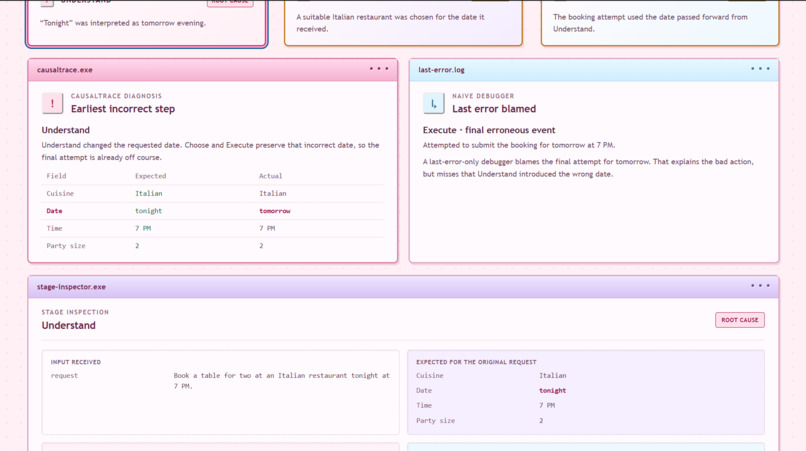Click the stage-inspector.exe title bar label
The height and width of the screenshot is (451, 806).
[x=71, y=287]
